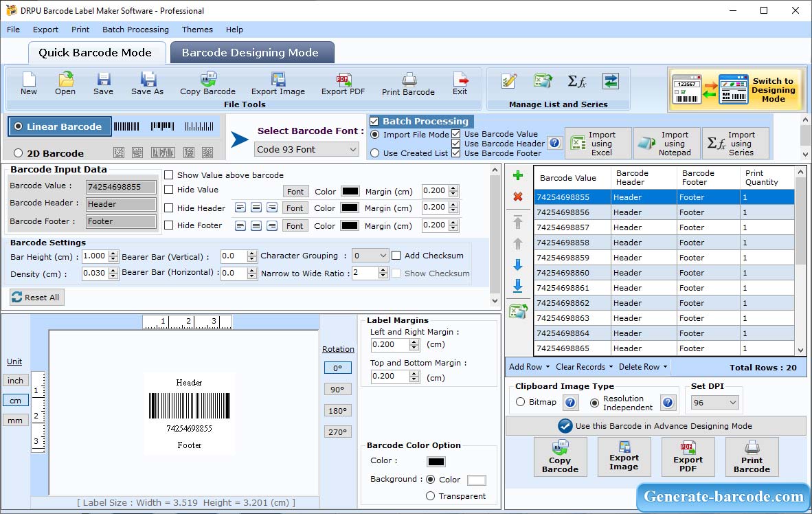
Task: Click Use this Barcode in Advance Designing Mode
Action: tap(655, 426)
